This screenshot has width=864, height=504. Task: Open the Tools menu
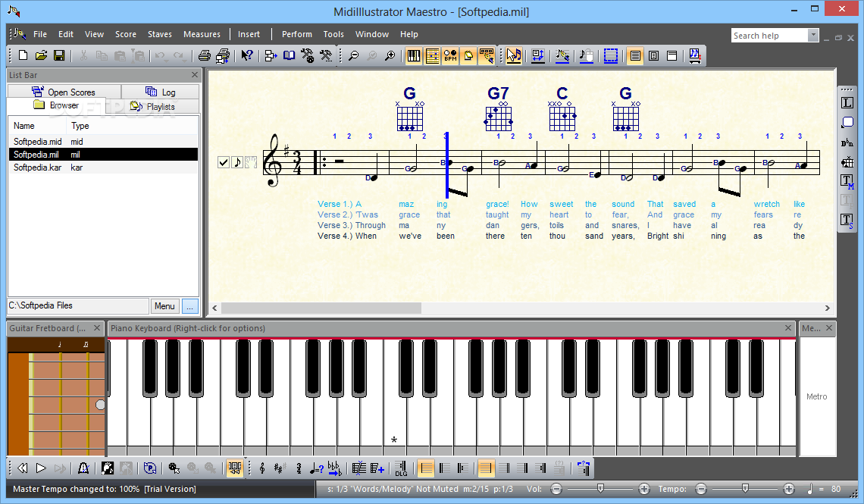click(333, 34)
